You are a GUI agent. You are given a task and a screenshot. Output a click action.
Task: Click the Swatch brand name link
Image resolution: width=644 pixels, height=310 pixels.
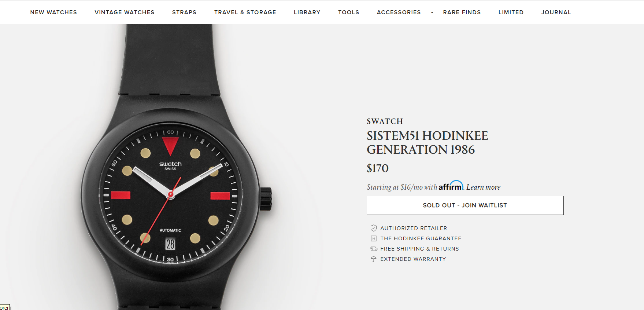(385, 121)
